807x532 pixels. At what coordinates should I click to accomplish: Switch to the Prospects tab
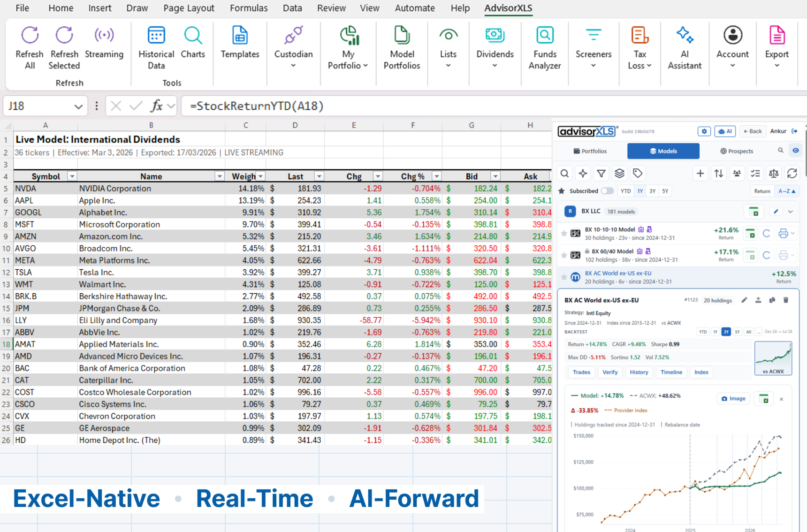737,151
